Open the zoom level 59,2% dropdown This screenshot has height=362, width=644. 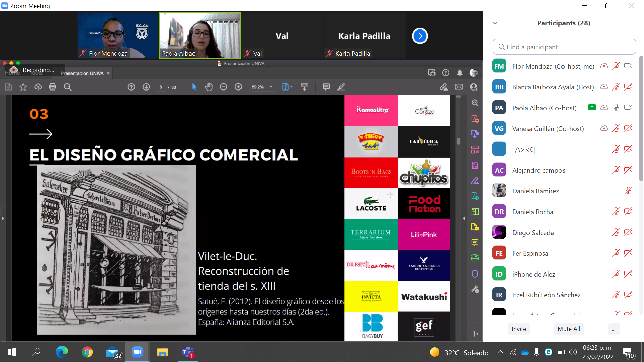[x=262, y=87]
